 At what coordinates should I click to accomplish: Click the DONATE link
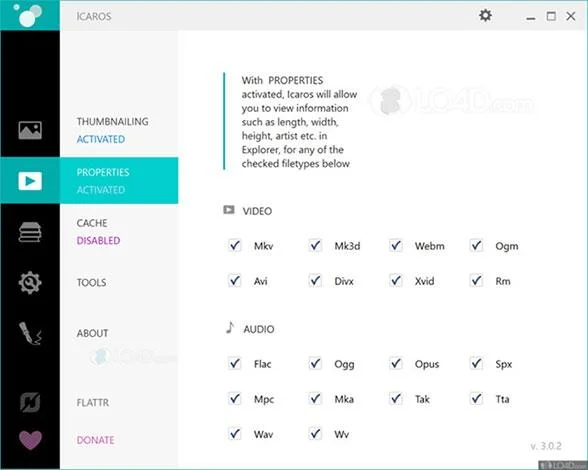click(x=95, y=440)
